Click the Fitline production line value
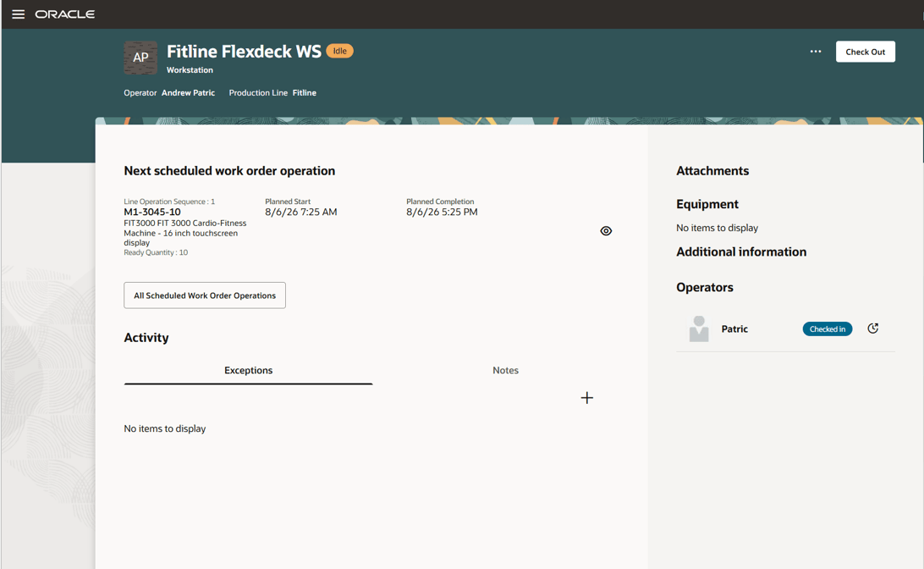Viewport: 924px width, 569px height. [304, 93]
